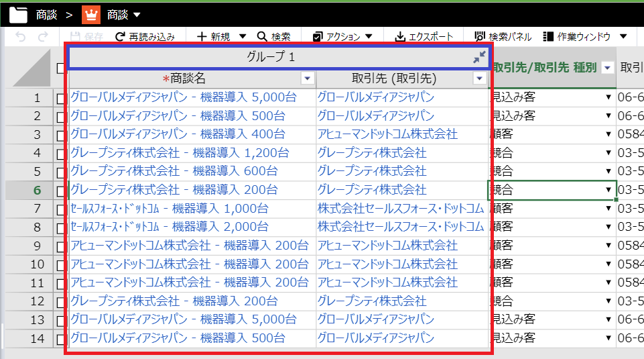
Task: Select row header number 14
Action: click(x=37, y=338)
